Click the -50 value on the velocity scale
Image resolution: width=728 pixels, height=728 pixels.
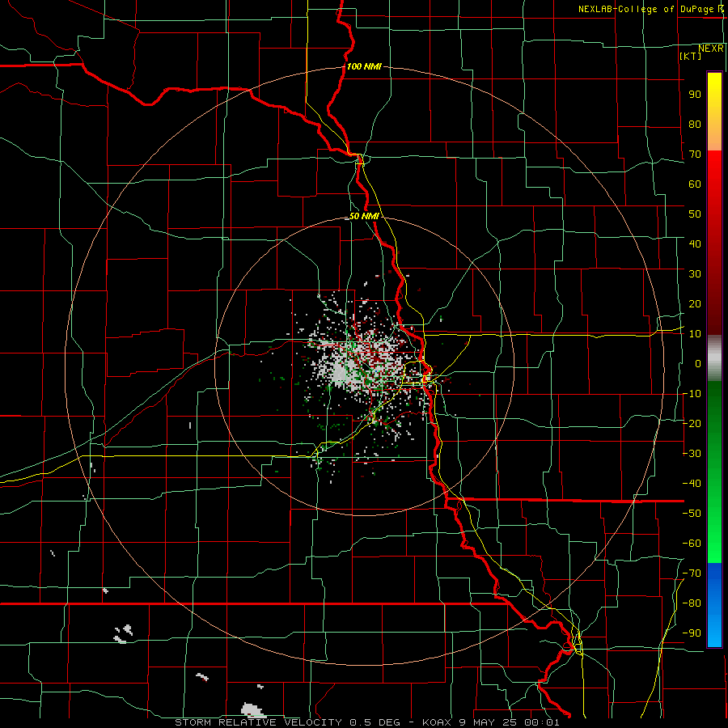click(x=692, y=514)
